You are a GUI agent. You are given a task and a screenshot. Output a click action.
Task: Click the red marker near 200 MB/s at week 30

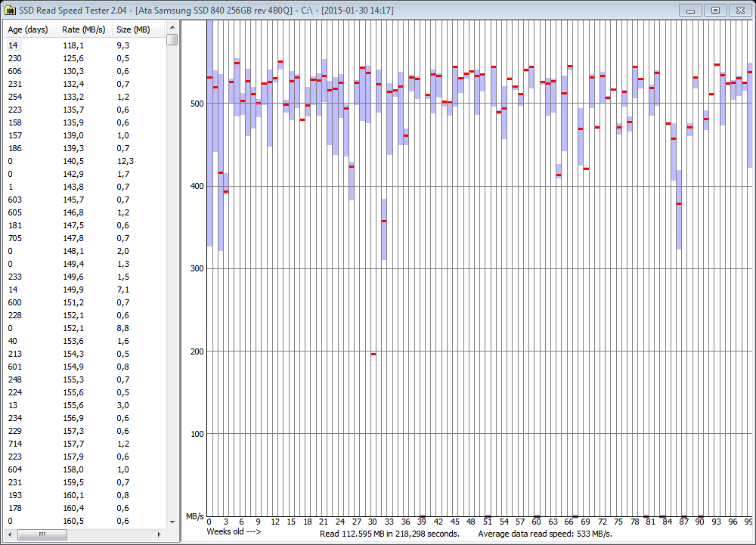coord(373,355)
